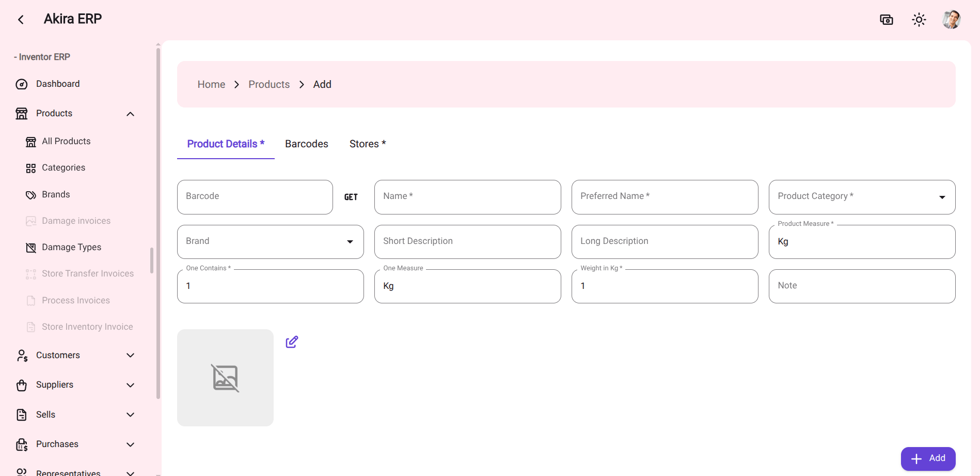Click the Representatives icon

[x=22, y=472]
